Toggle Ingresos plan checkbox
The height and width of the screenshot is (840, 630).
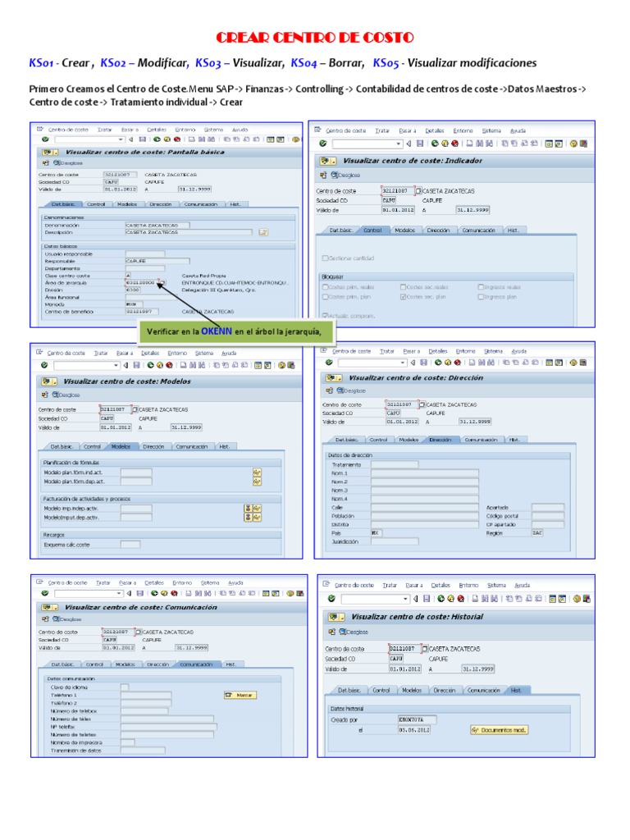(481, 297)
